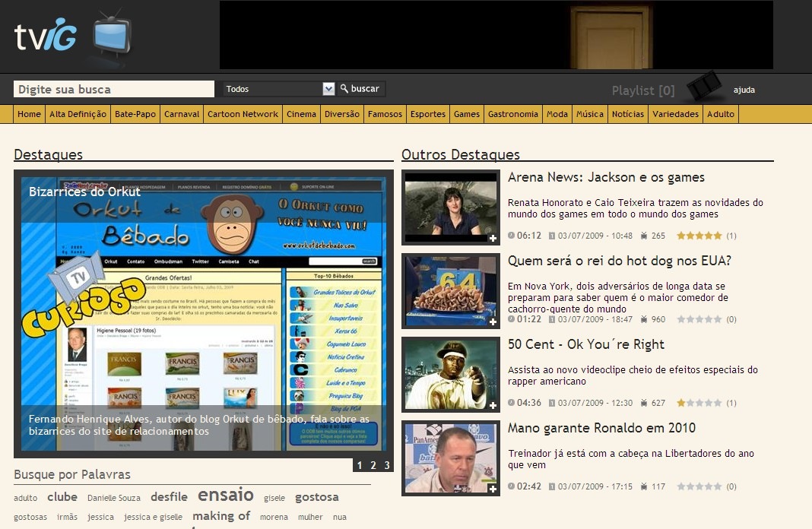Image resolution: width=812 pixels, height=529 pixels.
Task: Click the Bizarrices do Orkut featured image
Action: 204,314
